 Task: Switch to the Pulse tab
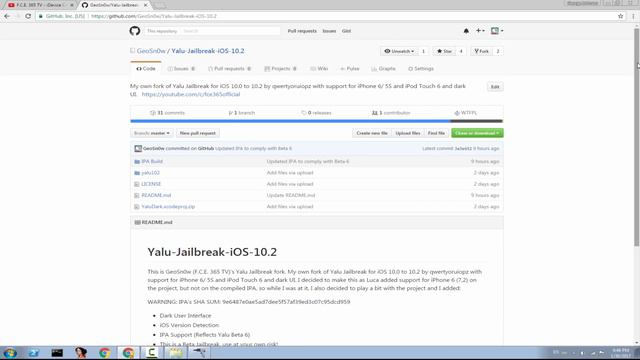(x=350, y=69)
